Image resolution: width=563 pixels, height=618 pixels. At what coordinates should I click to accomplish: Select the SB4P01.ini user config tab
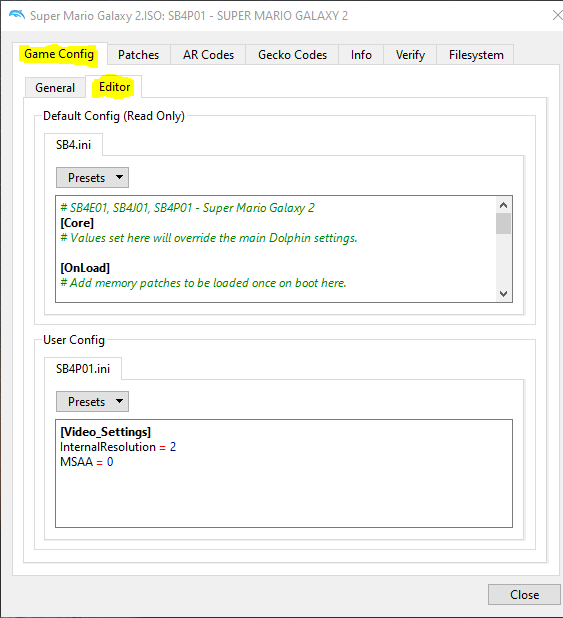[x=83, y=369]
